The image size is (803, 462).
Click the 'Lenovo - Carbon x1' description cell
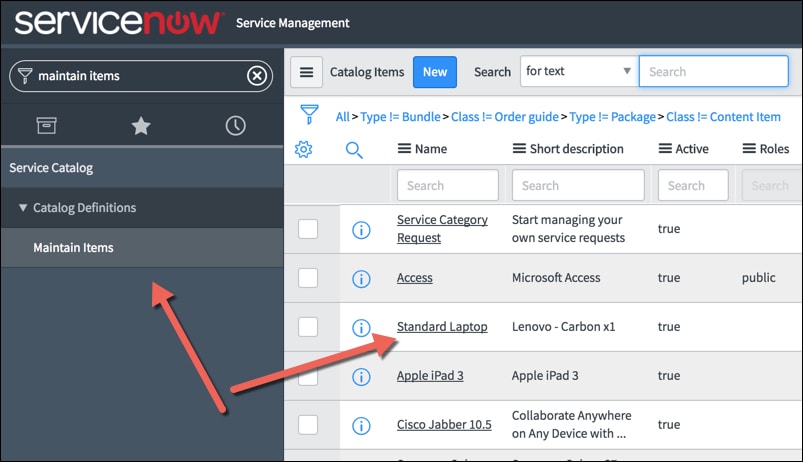[x=563, y=327]
